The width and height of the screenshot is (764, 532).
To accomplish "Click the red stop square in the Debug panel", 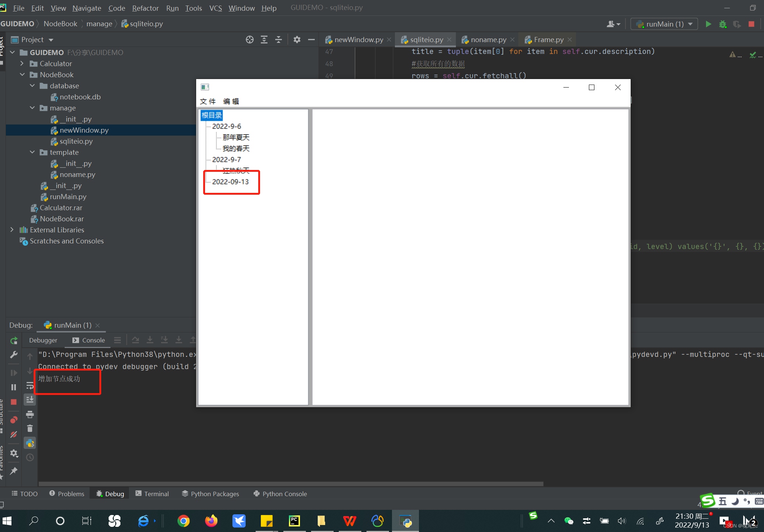I will tap(14, 402).
